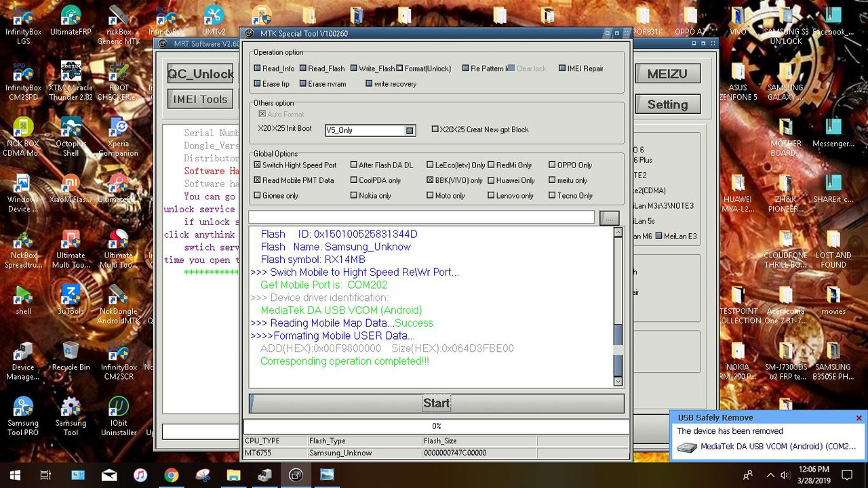
Task: Uncheck Switch Hight Speed Port
Action: point(258,165)
